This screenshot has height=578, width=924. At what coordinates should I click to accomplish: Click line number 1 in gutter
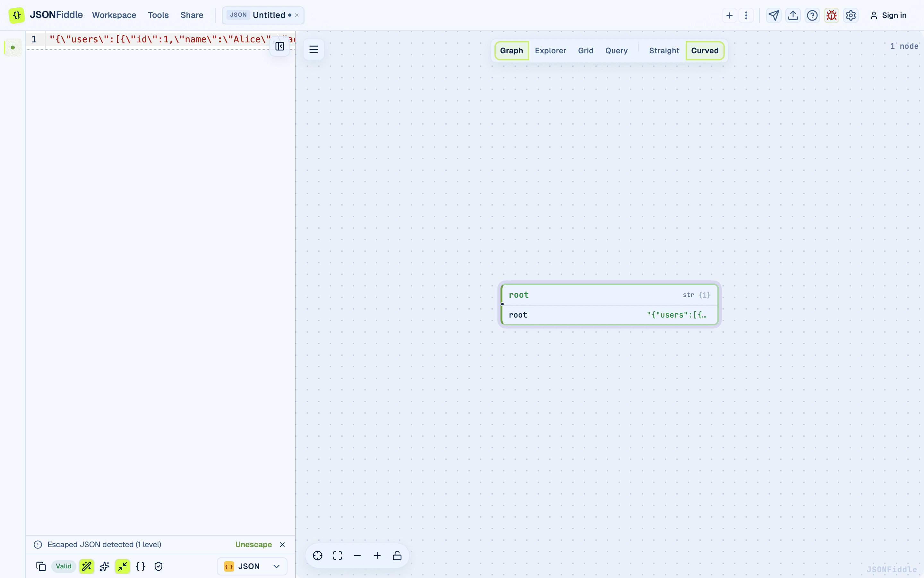pyautogui.click(x=34, y=39)
